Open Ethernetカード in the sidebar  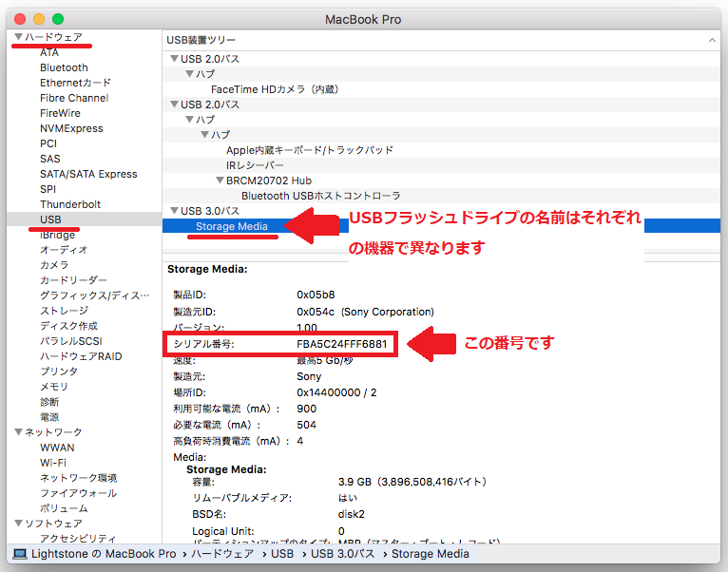(x=75, y=83)
